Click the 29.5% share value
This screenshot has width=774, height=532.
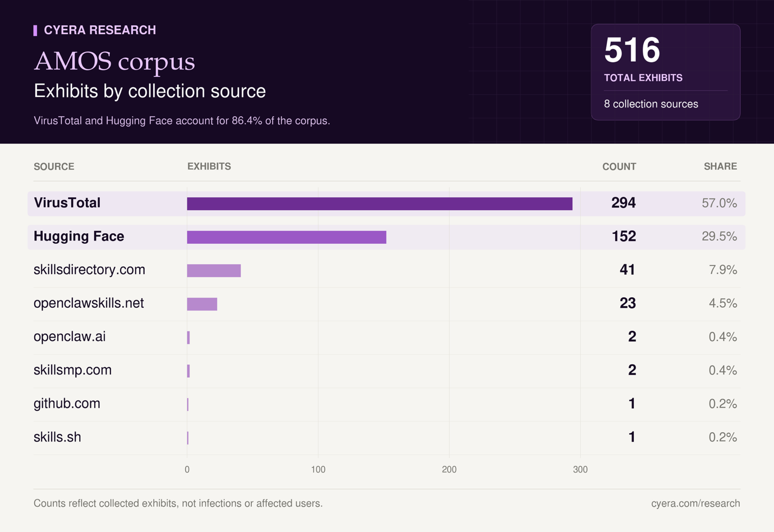click(720, 237)
